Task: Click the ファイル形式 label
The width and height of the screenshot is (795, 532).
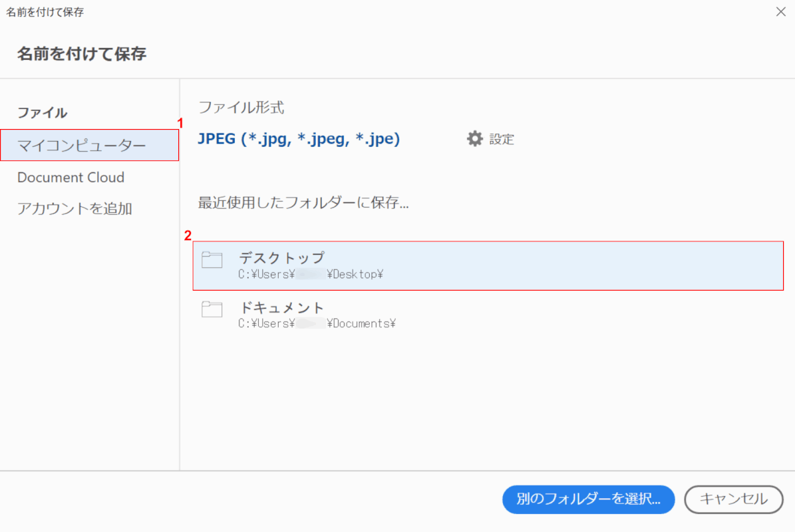Action: [241, 107]
